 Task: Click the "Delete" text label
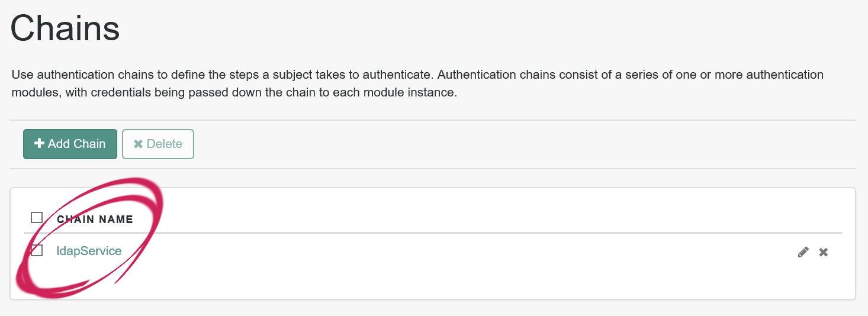(165, 144)
